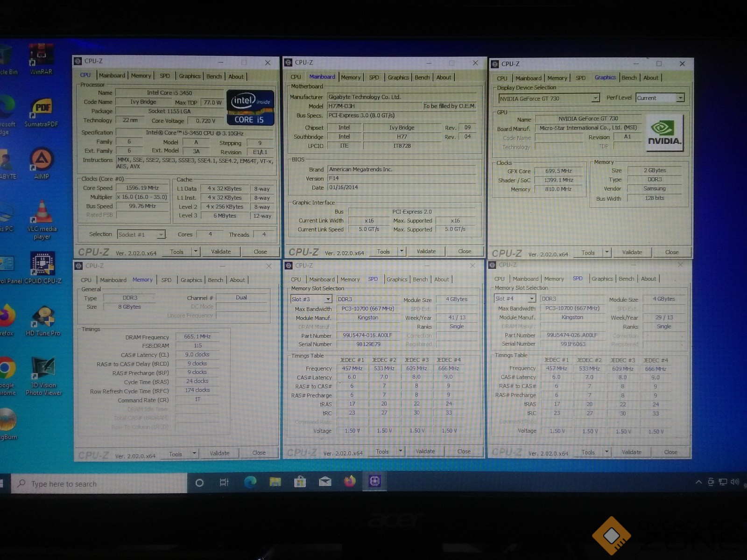The height and width of the screenshot is (560, 747).
Task: Open Mail app from taskbar
Action: pyautogui.click(x=325, y=482)
